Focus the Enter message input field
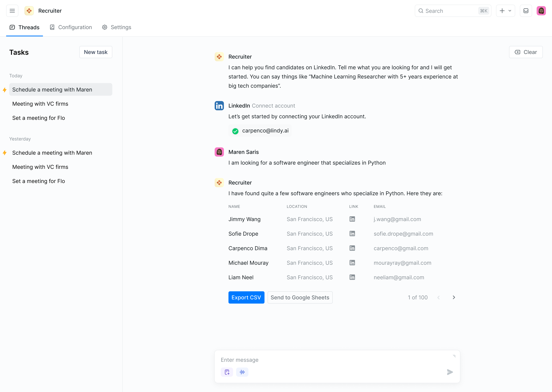Screen dimensions: 552x392 point(333,360)
